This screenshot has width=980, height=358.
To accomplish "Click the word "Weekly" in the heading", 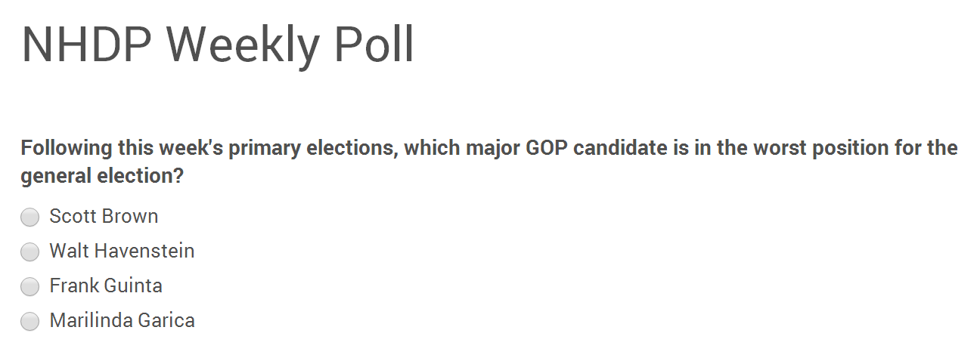I will [244, 45].
